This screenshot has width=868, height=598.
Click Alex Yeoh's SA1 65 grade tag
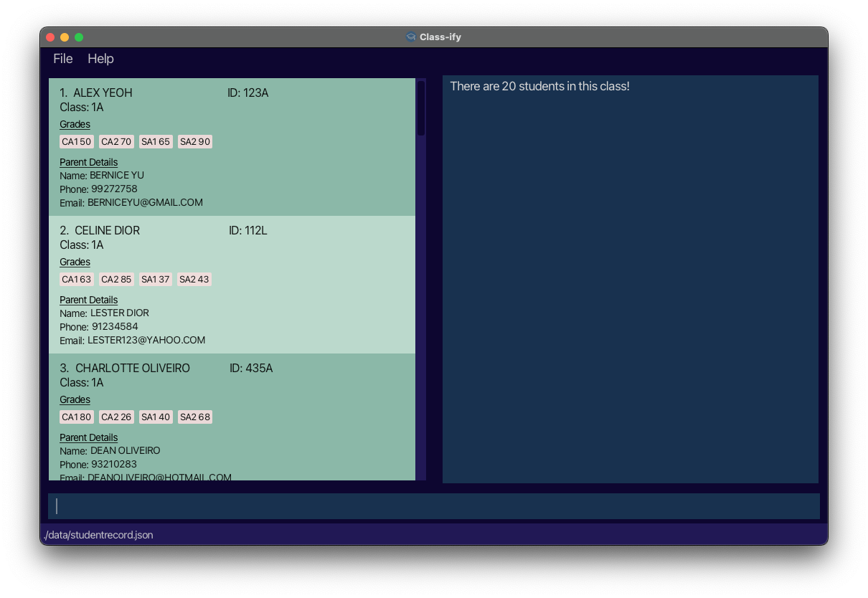[x=156, y=142]
